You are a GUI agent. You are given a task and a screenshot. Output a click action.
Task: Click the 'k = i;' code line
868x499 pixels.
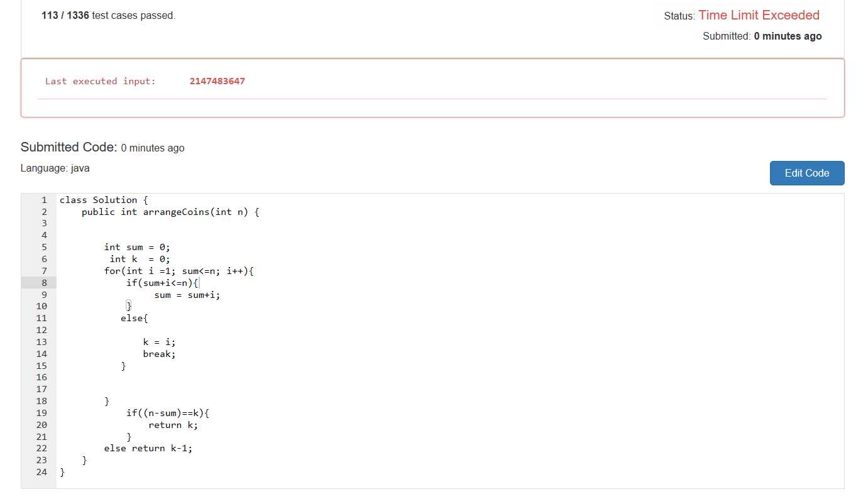point(160,342)
